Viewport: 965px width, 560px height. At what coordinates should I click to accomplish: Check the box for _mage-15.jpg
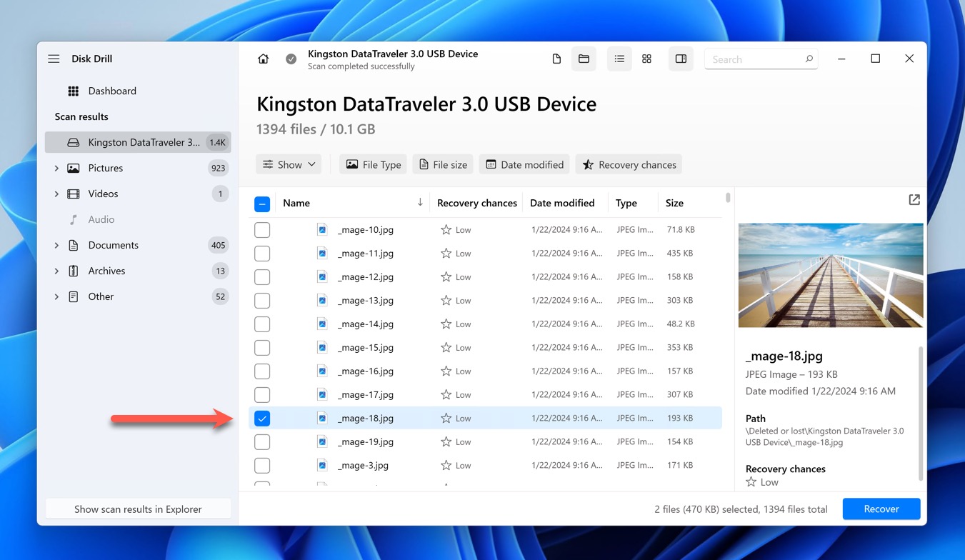point(262,348)
